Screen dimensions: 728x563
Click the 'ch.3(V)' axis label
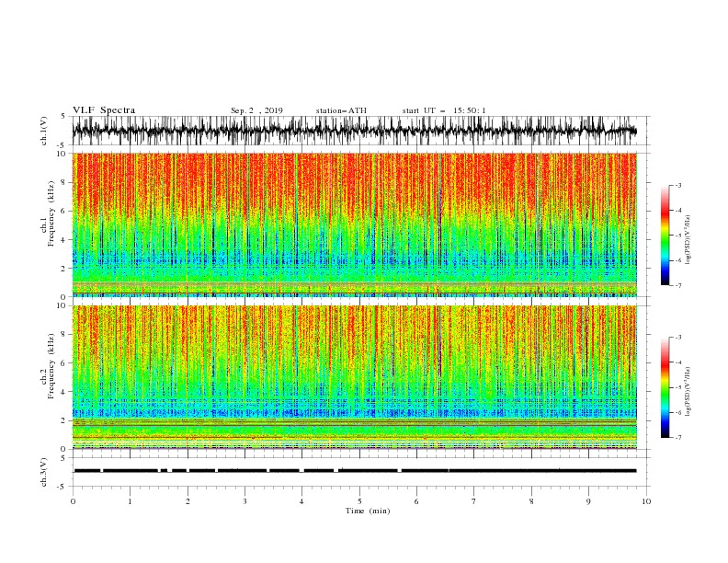pyautogui.click(x=44, y=472)
